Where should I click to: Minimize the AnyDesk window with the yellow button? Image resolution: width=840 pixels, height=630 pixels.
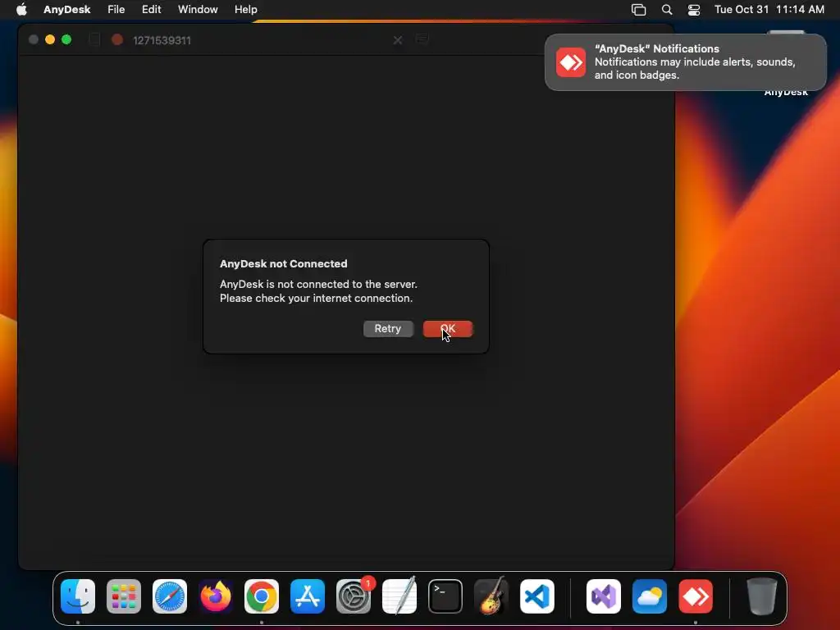[50, 39]
